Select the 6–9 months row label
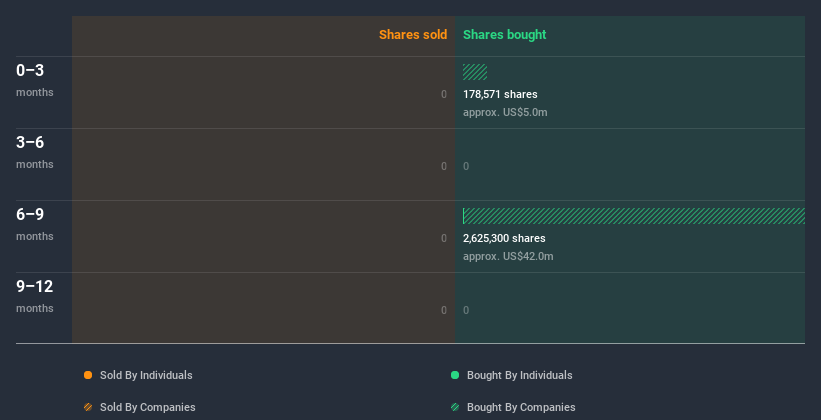The height and width of the screenshot is (420, 821). click(x=35, y=224)
